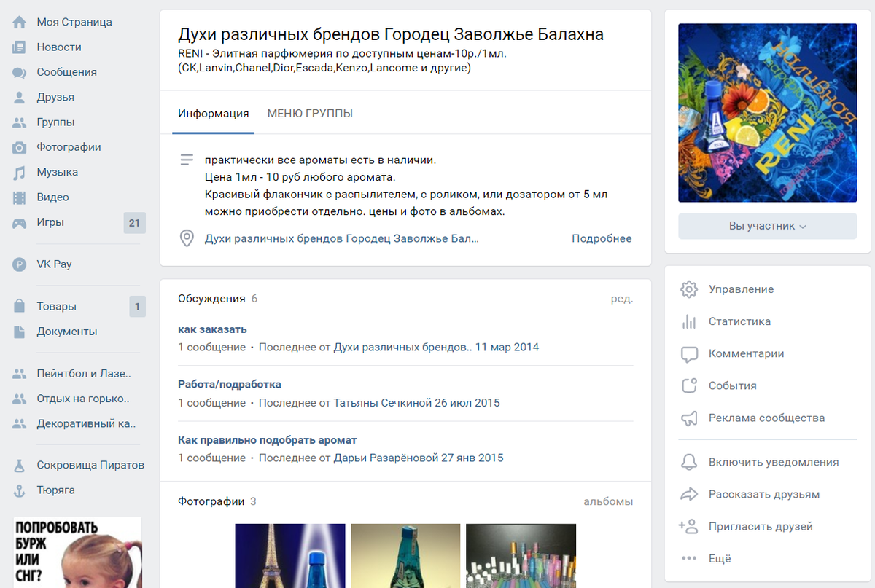The width and height of the screenshot is (875, 588).
Task: Expand the Вы участник membership dropdown
Action: tap(767, 226)
